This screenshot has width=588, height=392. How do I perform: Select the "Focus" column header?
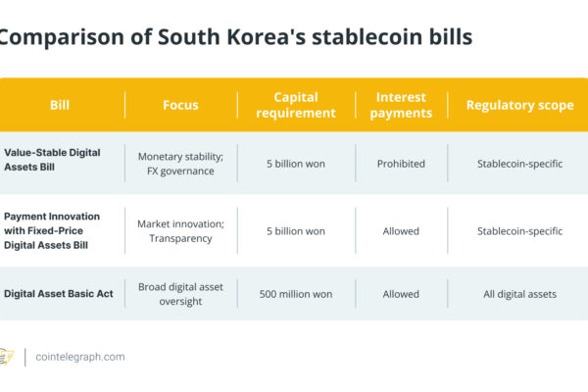pos(180,105)
